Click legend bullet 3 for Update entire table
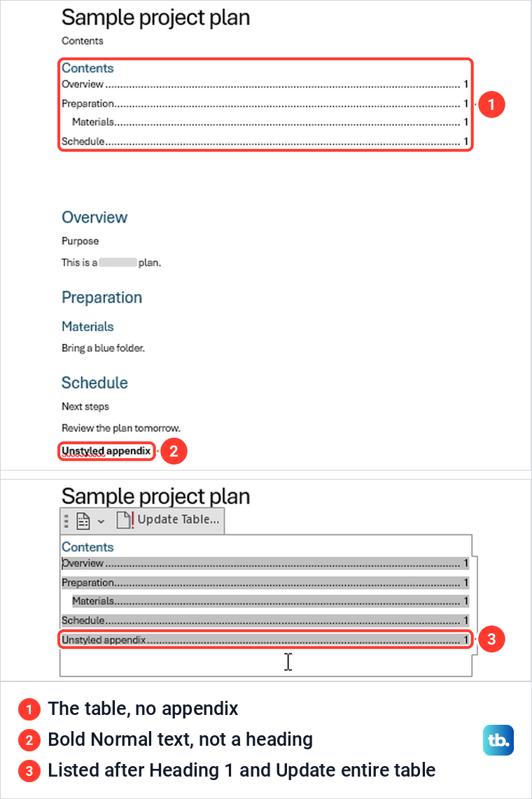This screenshot has height=799, width=532. click(29, 771)
